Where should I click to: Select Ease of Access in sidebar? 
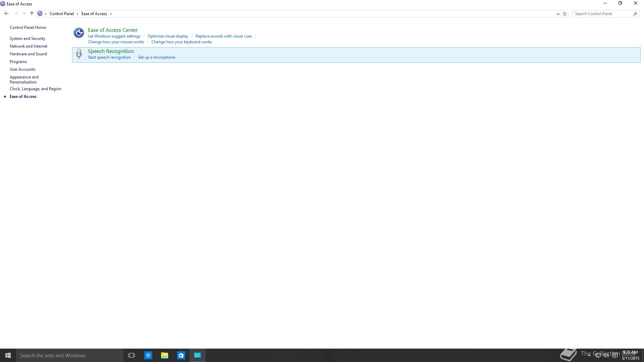click(x=23, y=97)
